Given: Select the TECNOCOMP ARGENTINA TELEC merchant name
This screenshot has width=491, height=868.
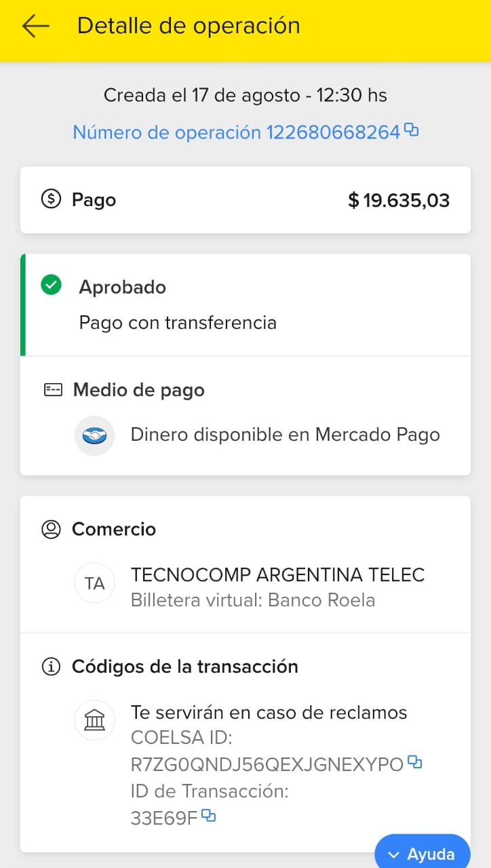Looking at the screenshot, I should pyautogui.click(x=277, y=575).
